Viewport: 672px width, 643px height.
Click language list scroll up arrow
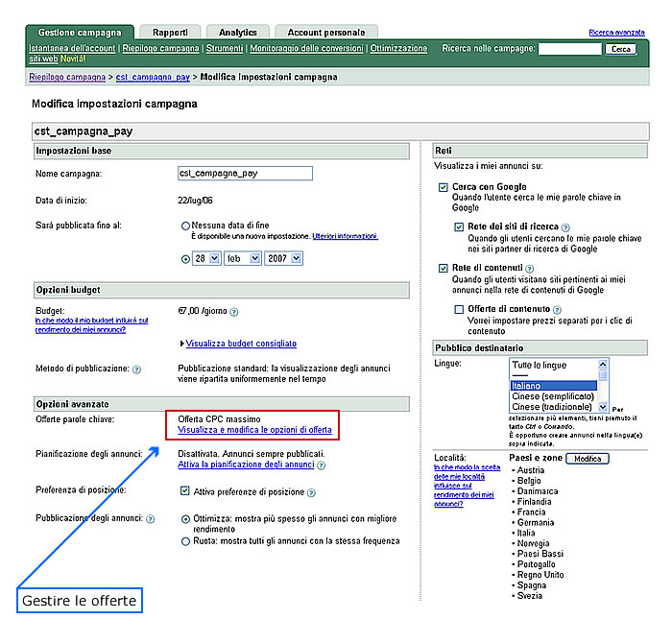tap(603, 365)
